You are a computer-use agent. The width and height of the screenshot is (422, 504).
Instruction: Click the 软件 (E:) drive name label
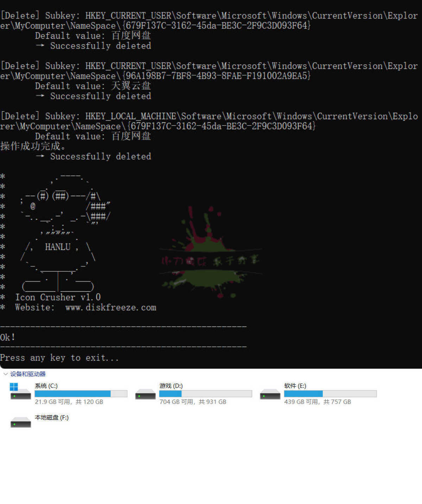pyautogui.click(x=295, y=386)
